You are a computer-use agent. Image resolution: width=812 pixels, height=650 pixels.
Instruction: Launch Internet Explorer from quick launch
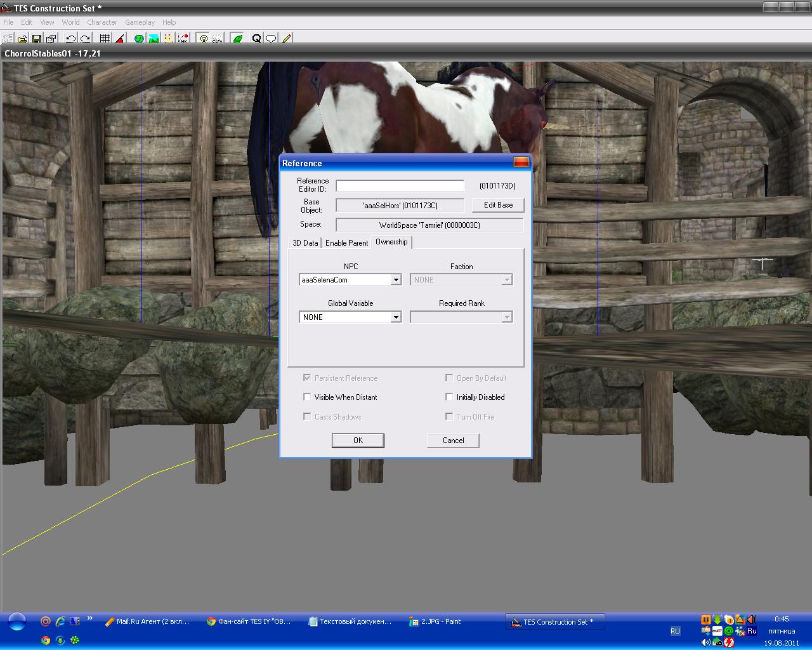tap(60, 621)
